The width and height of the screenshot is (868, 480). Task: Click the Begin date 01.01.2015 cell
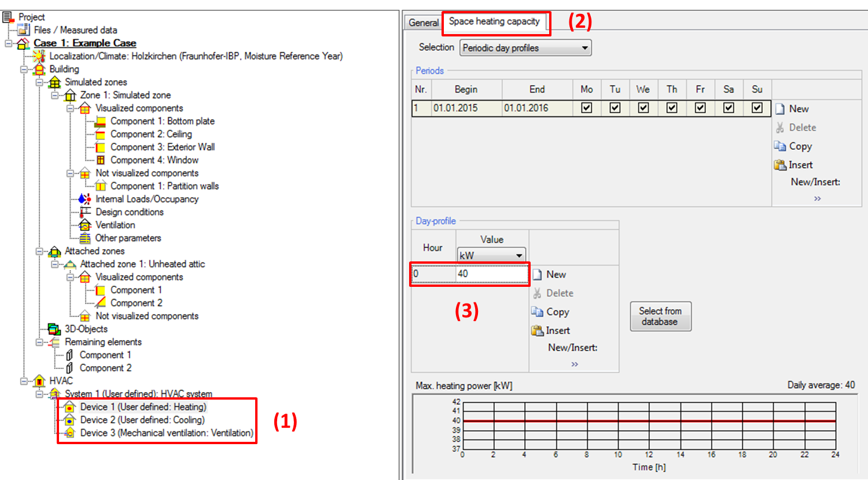(467, 108)
